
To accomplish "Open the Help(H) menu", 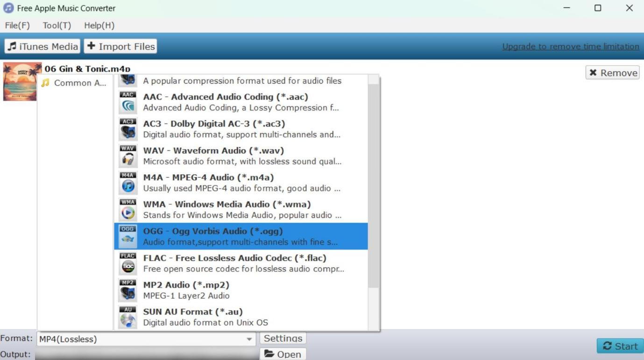I will click(99, 26).
